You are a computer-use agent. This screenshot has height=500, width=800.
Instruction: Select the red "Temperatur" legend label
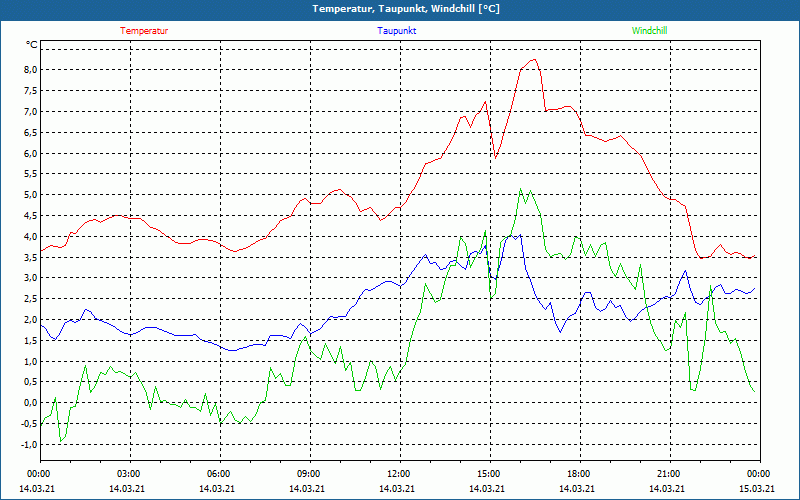pyautogui.click(x=144, y=31)
